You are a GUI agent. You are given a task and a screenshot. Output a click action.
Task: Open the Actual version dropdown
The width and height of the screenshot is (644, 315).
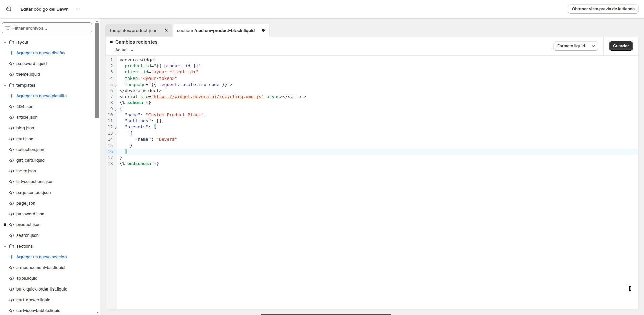[x=124, y=50]
